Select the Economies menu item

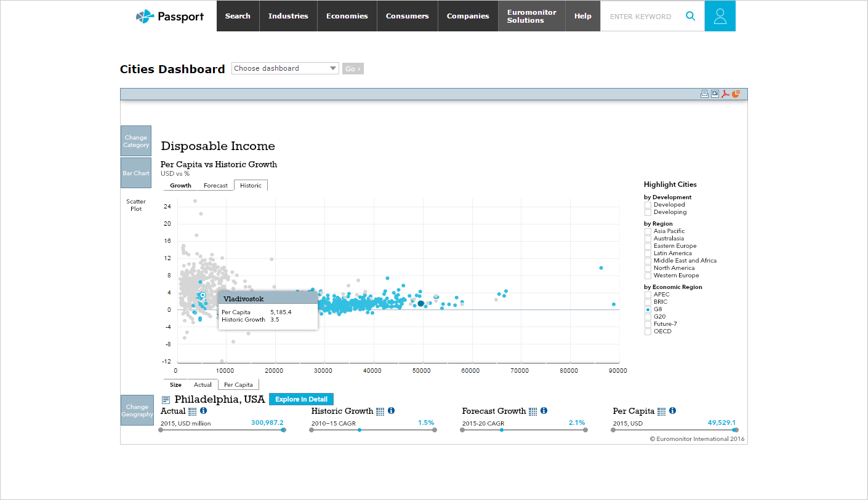pos(347,16)
